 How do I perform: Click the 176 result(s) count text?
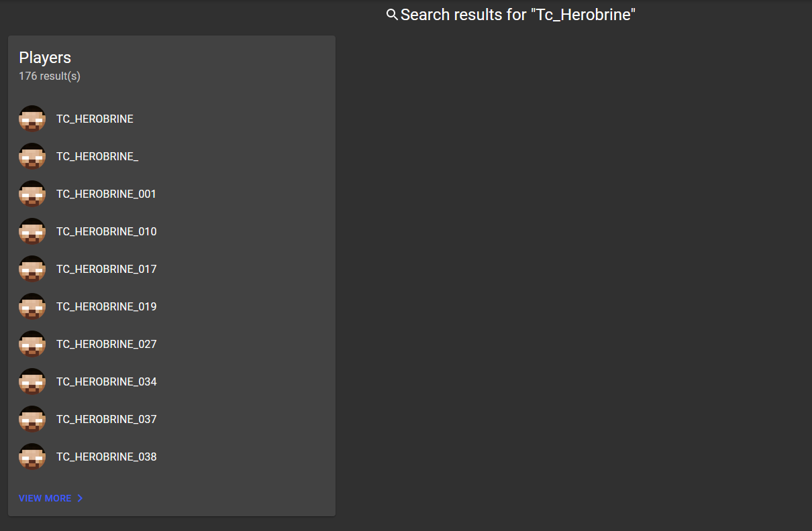click(50, 76)
